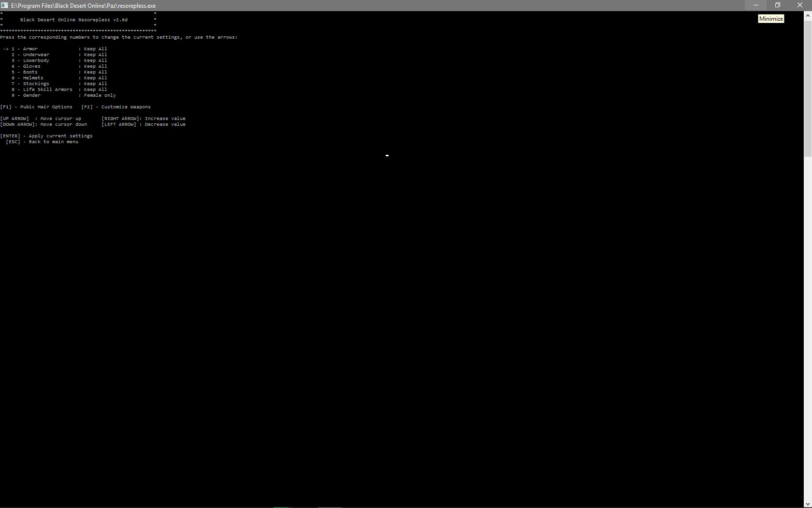Click '[F2] - Customize Weapons' text
This screenshot has width=812, height=508.
(x=116, y=106)
